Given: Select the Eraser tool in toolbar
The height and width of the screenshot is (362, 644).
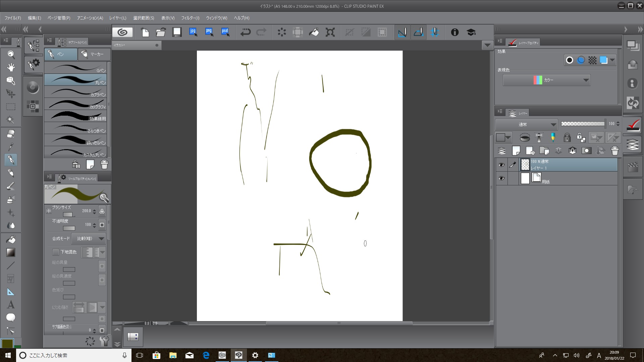Looking at the screenshot, I should pos(11,134).
